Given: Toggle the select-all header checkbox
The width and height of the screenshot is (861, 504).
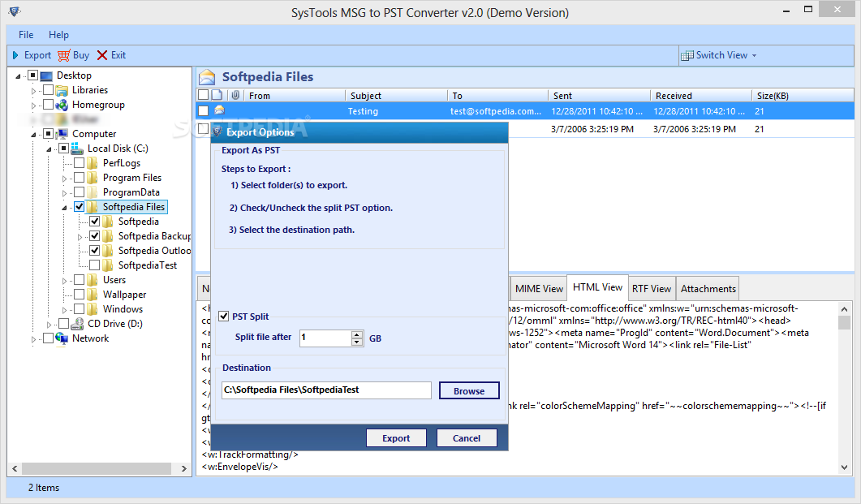Looking at the screenshot, I should tap(203, 95).
